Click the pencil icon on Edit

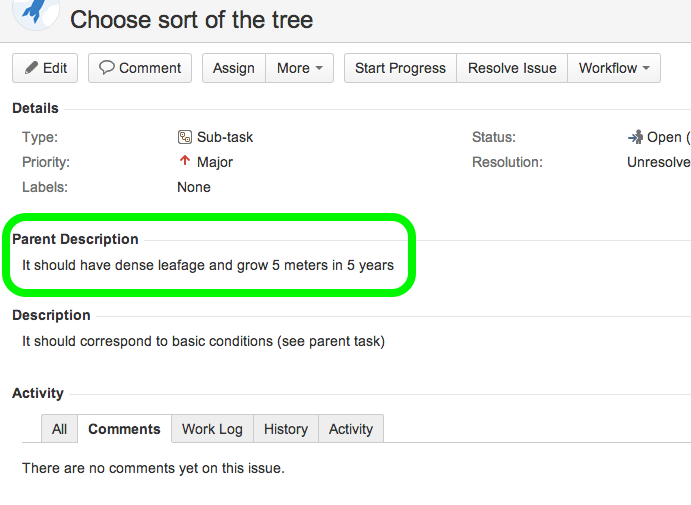pos(31,68)
